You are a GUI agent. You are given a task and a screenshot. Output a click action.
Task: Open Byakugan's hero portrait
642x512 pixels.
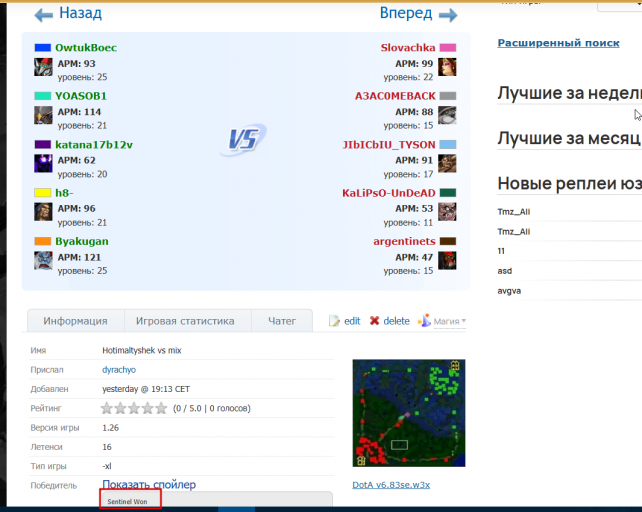(43, 261)
